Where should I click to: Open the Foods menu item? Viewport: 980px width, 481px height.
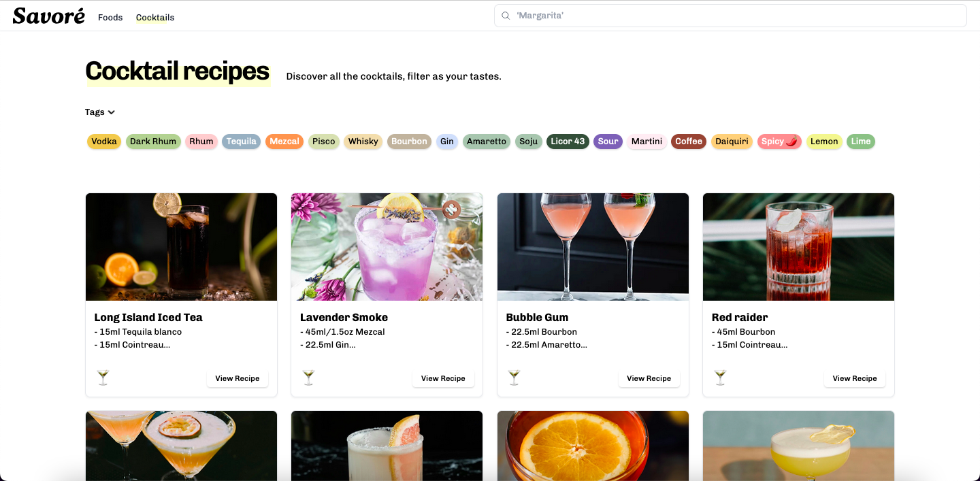110,18
